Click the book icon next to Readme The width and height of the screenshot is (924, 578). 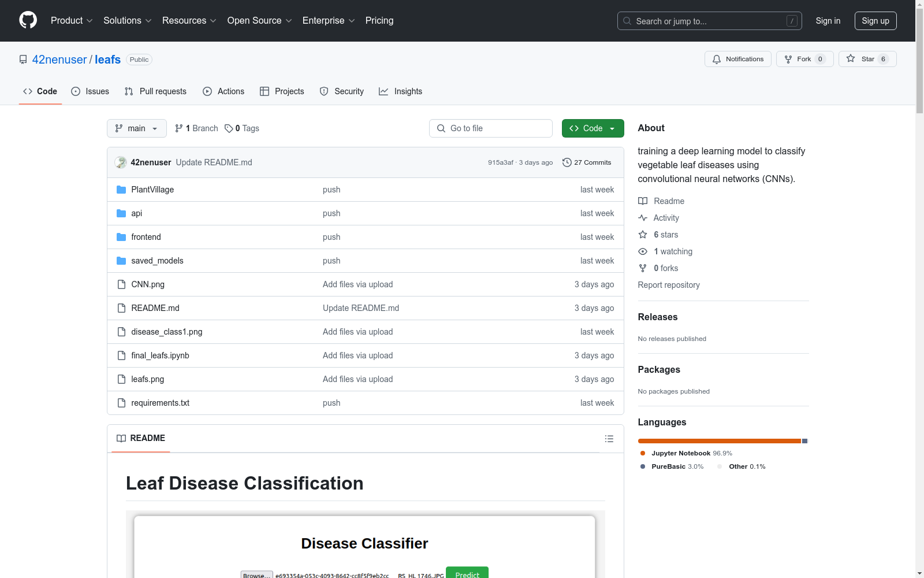643,201
